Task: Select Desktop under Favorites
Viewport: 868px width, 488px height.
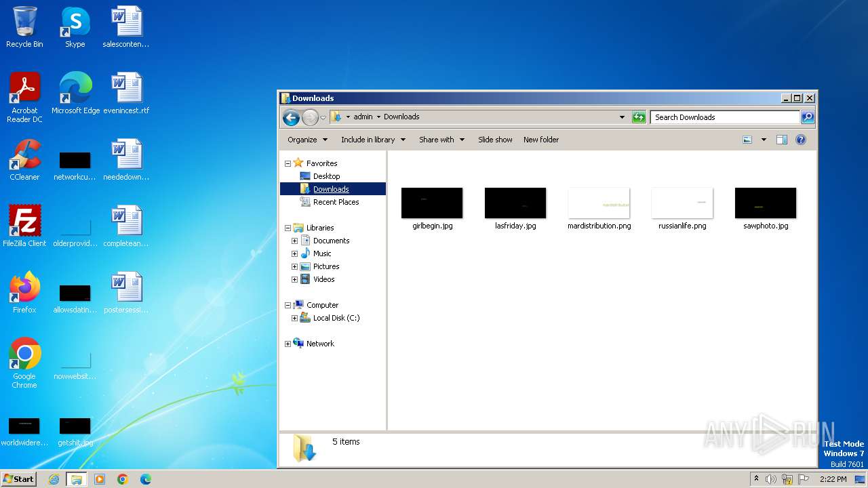Action: (326, 176)
